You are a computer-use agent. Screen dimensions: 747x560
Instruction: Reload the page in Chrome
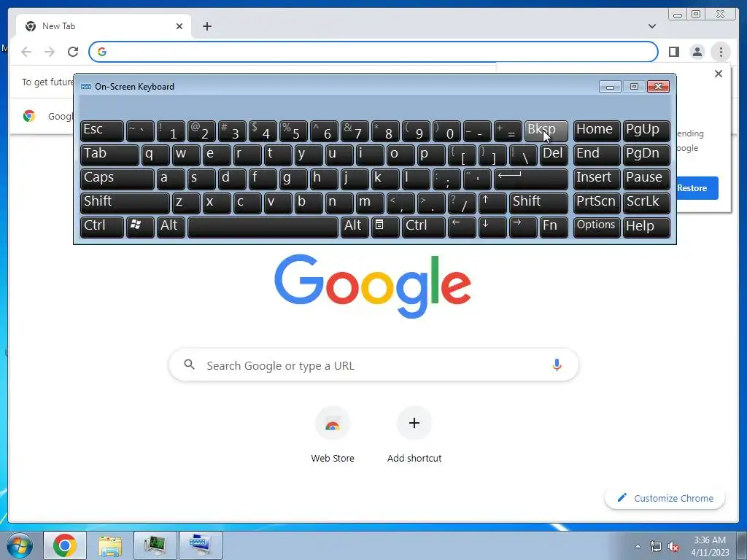(73, 52)
